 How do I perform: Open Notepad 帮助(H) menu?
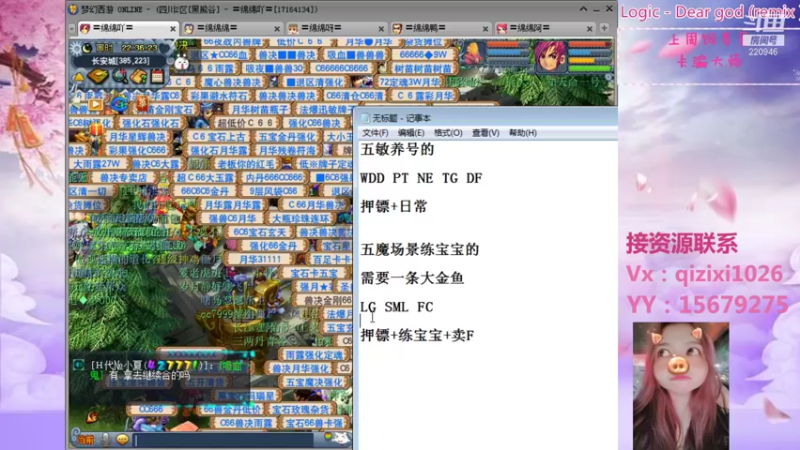(x=522, y=133)
